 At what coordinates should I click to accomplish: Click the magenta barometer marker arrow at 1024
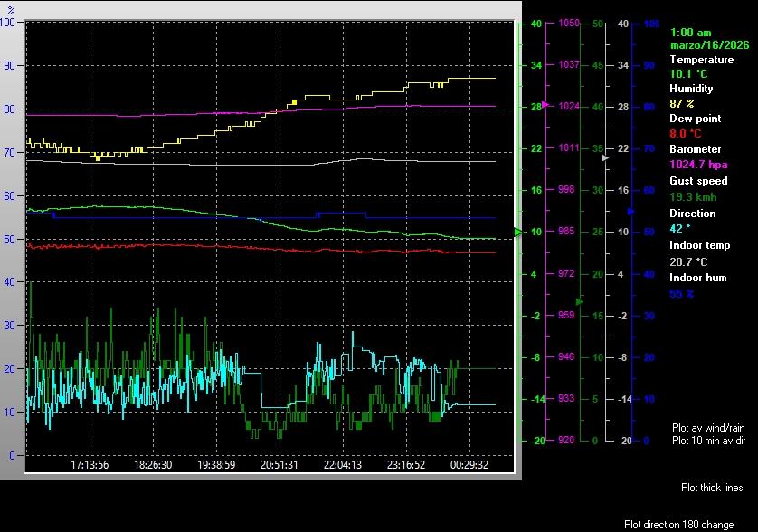pos(545,105)
